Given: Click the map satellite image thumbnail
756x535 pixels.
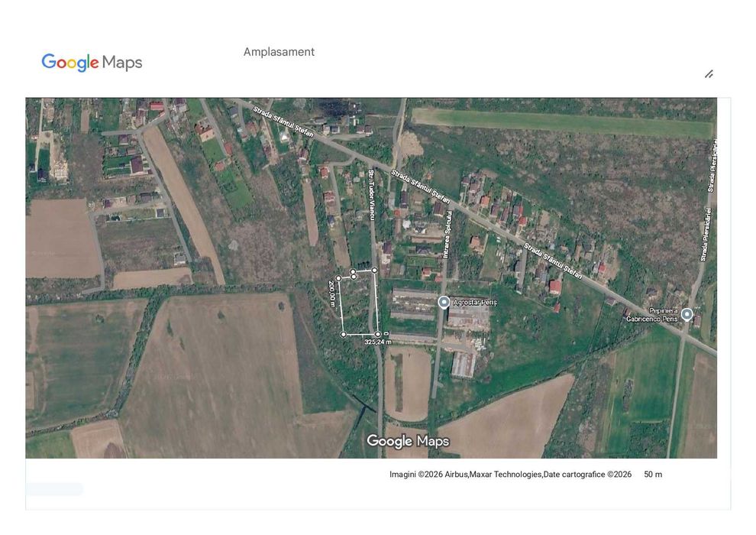Looking at the screenshot, I should pos(371,278).
